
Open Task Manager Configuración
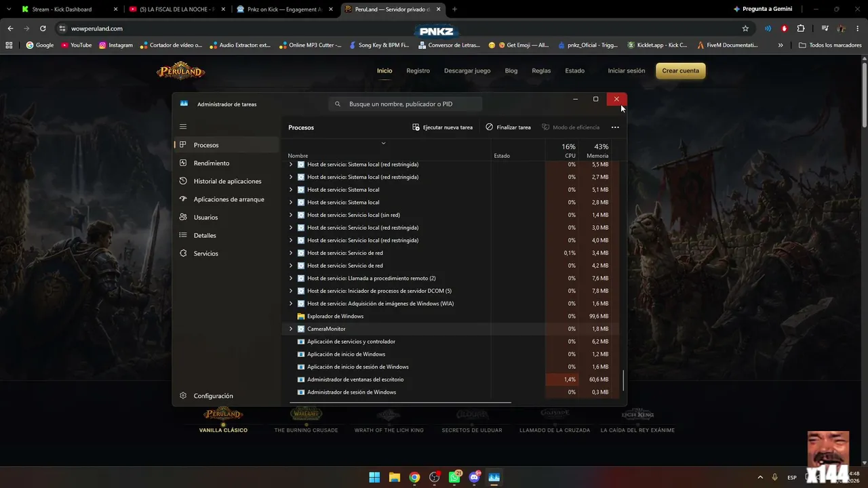[226, 396]
